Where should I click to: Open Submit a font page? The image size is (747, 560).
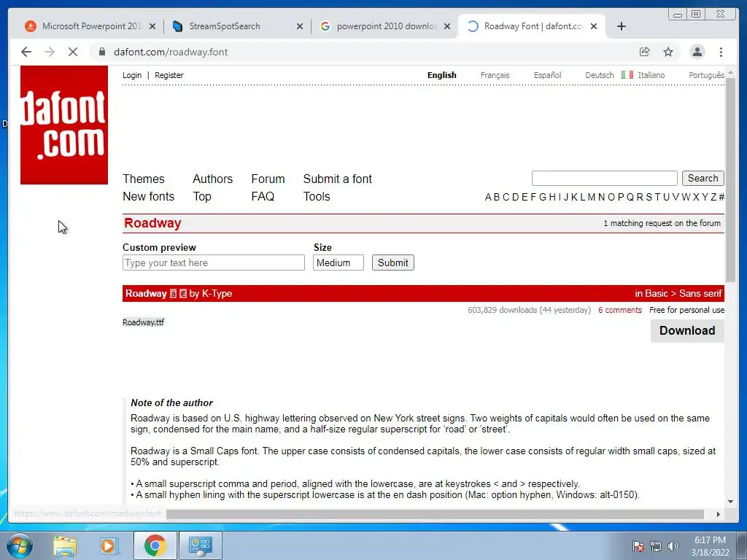pyautogui.click(x=337, y=179)
